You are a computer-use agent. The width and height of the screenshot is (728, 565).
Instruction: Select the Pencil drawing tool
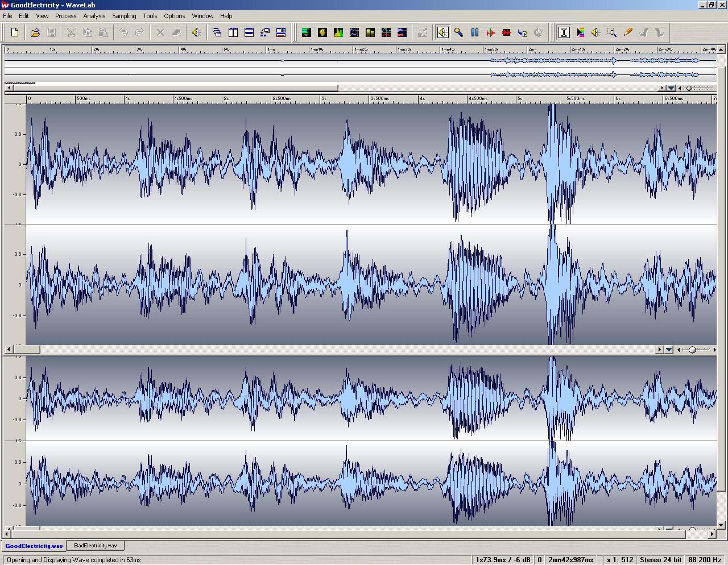point(628,32)
